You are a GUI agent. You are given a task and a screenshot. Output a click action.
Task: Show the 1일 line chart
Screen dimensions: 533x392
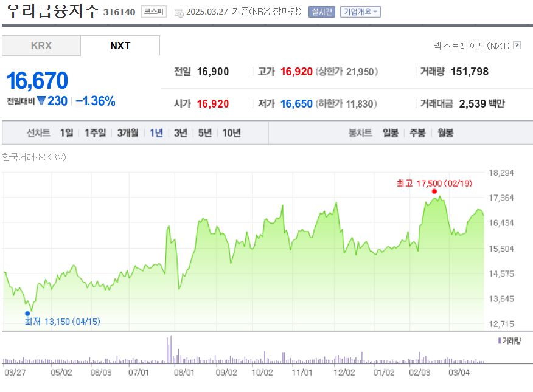[x=67, y=132]
